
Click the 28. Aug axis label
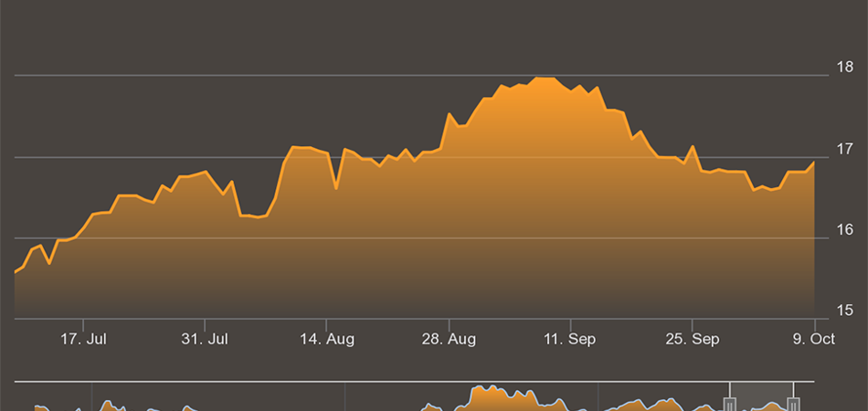click(x=449, y=339)
